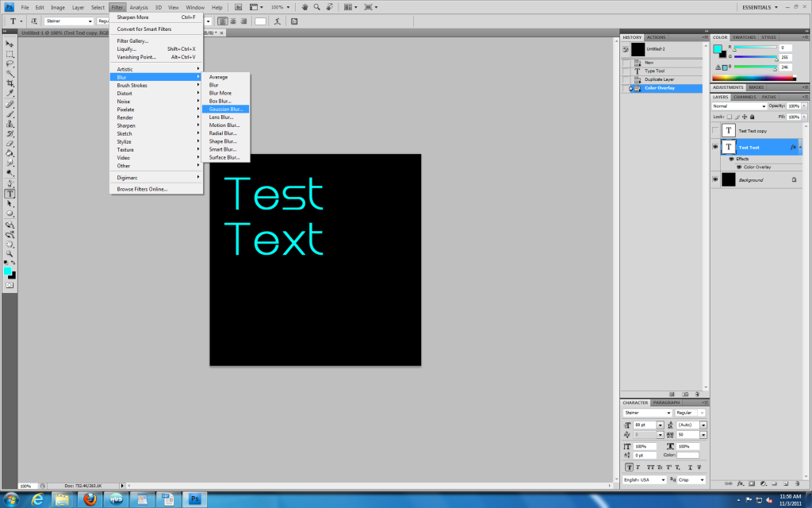Open the leading (Auto) dropdown
812x508 pixels.
[x=703, y=425]
